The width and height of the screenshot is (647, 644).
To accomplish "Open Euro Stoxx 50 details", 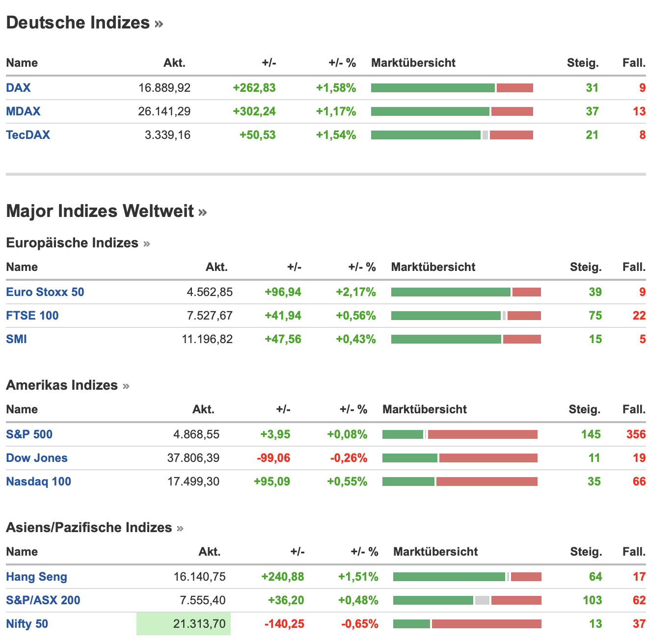I will point(45,292).
